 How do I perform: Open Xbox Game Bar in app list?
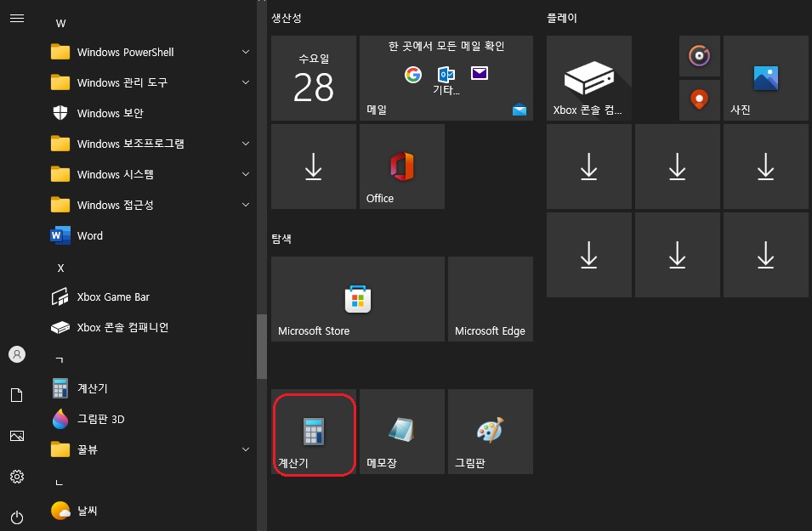[x=150, y=297]
